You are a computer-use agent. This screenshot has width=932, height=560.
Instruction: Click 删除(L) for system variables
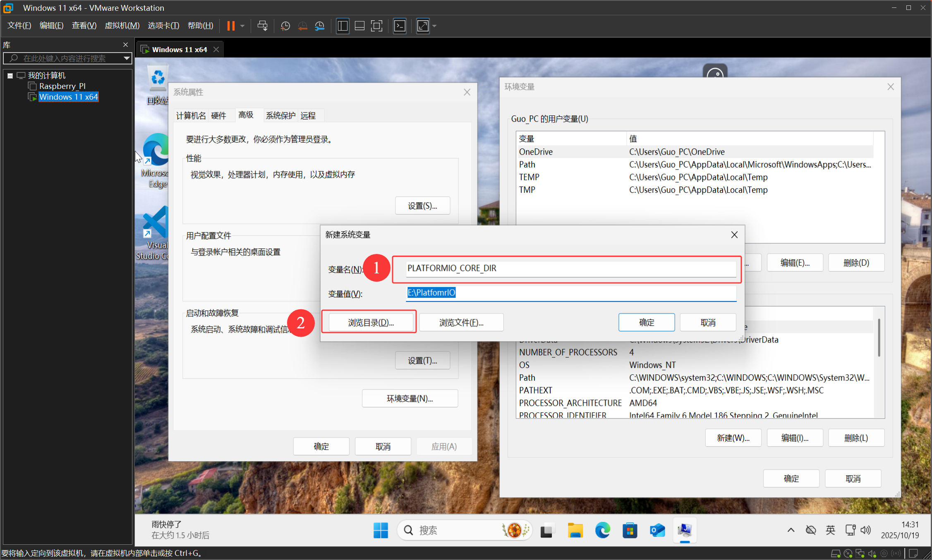856,438
